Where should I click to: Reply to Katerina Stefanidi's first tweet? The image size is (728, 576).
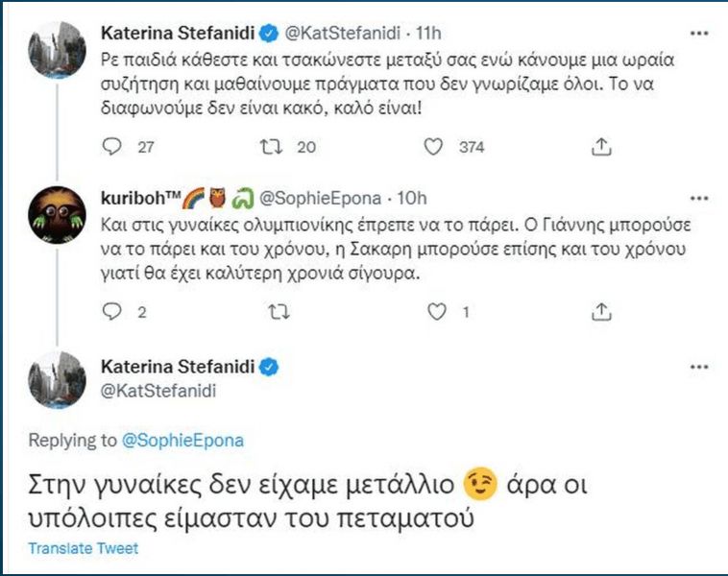pos(112,147)
